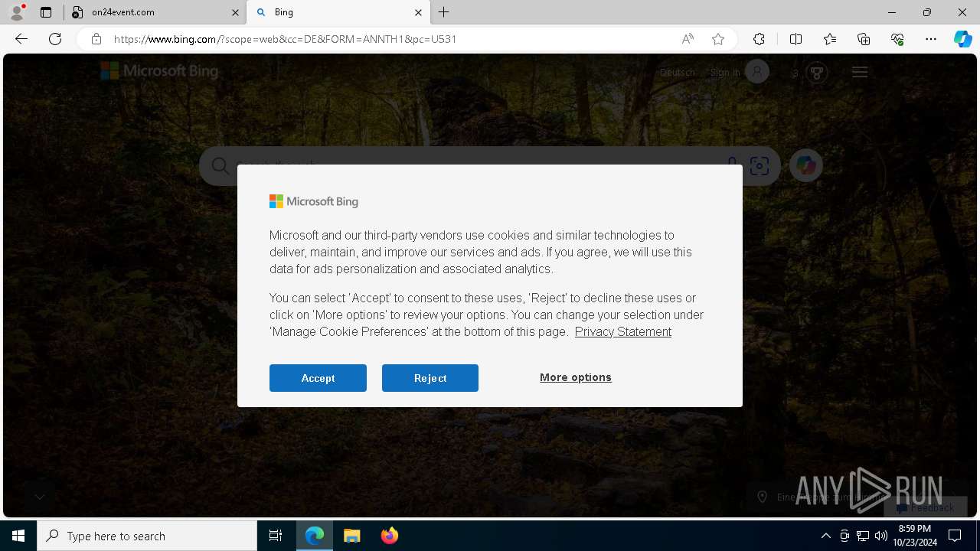Go back with the browser back arrow

[21, 39]
